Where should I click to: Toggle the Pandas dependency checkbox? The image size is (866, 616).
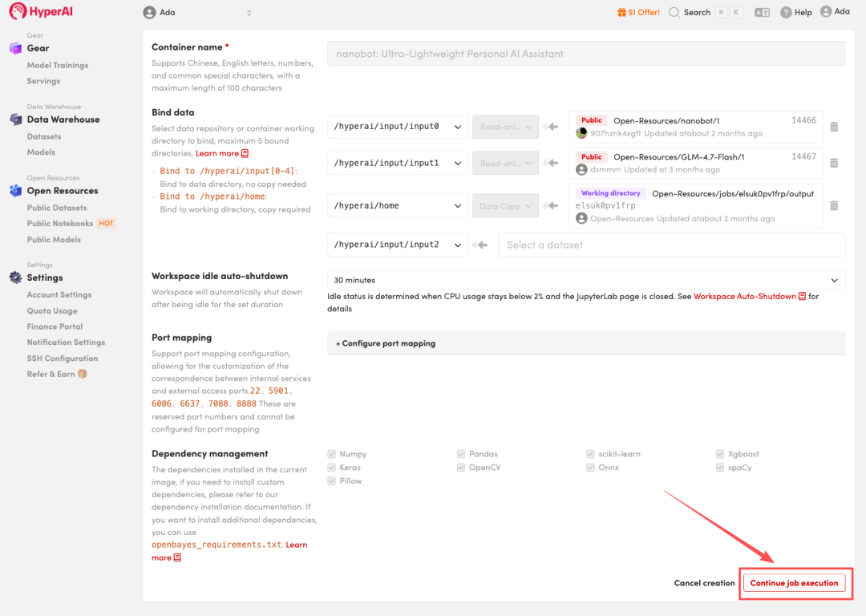click(x=462, y=454)
